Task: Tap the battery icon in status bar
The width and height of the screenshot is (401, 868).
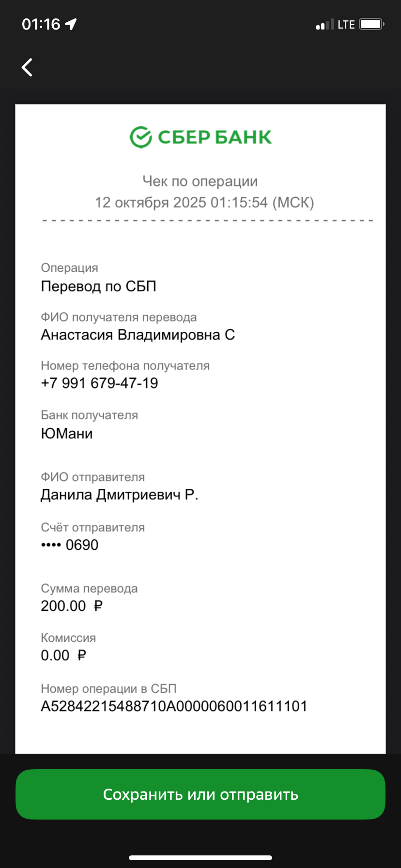Action: pos(371,24)
